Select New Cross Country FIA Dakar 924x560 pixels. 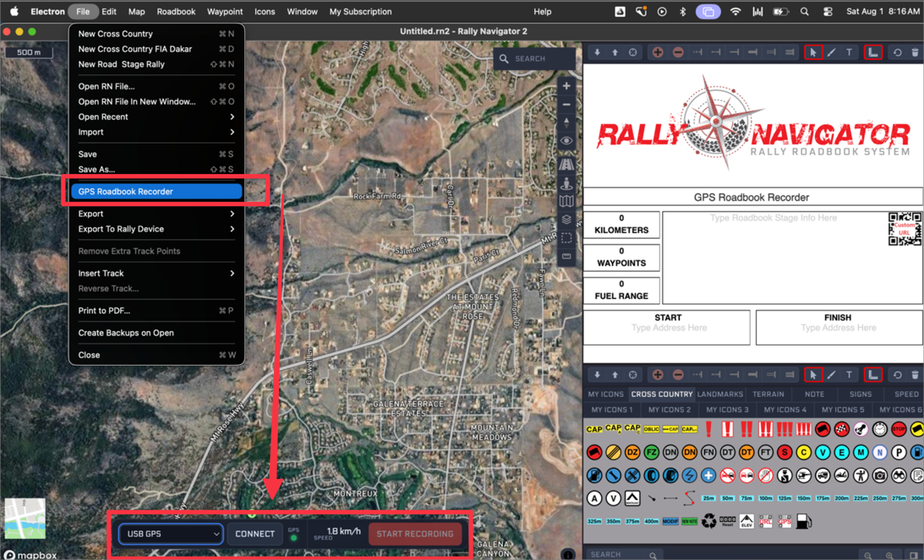point(156,49)
